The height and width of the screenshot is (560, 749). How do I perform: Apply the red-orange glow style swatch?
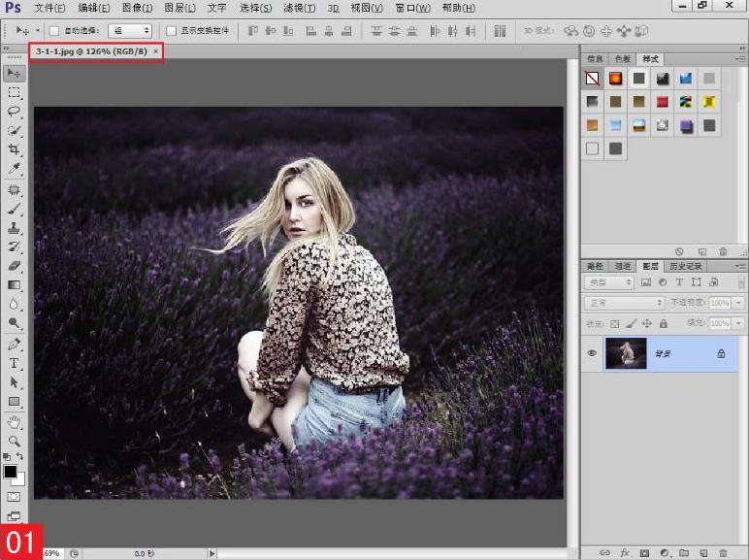tap(615, 79)
